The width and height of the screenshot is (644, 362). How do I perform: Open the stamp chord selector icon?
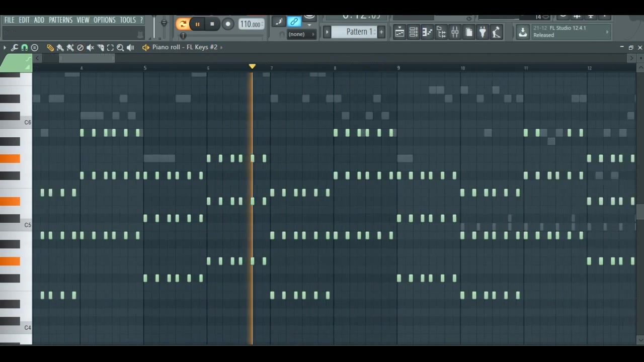point(35,47)
